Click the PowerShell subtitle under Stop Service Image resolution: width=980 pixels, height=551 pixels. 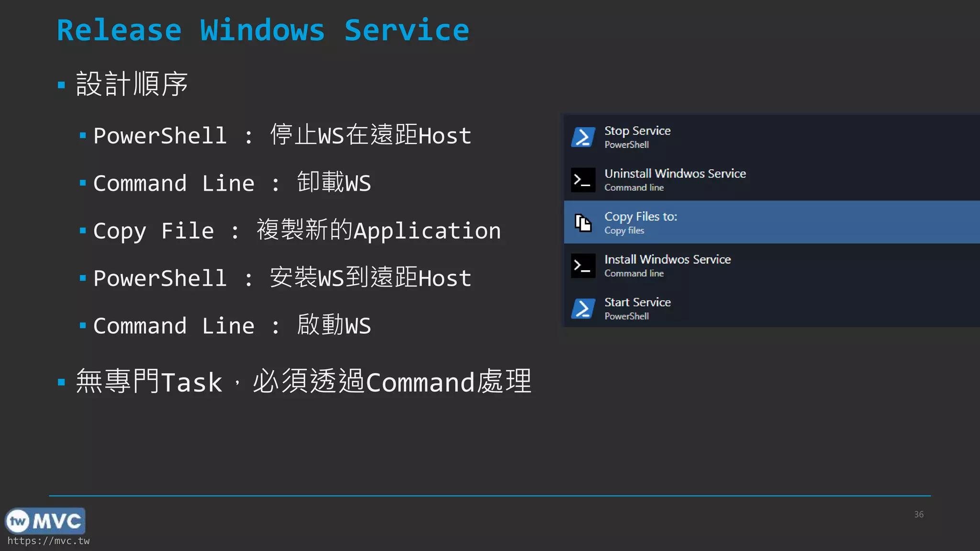click(x=626, y=144)
